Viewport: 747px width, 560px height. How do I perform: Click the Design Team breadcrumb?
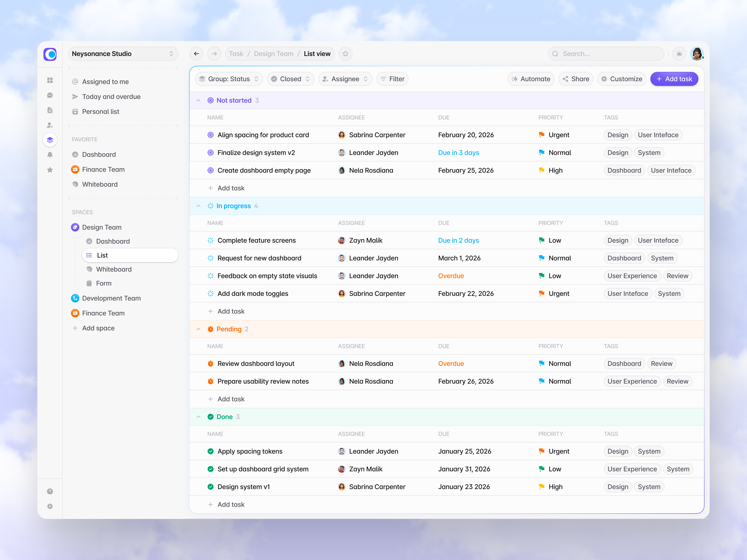point(274,54)
